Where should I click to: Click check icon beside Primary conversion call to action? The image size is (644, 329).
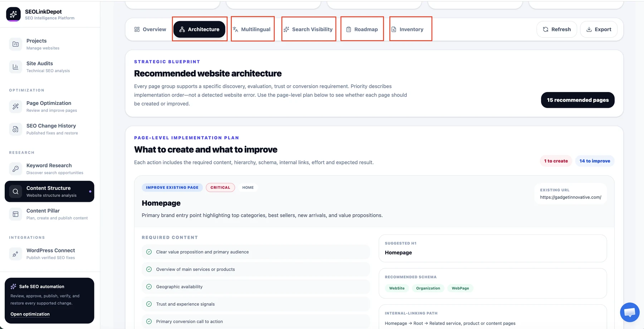149,321
